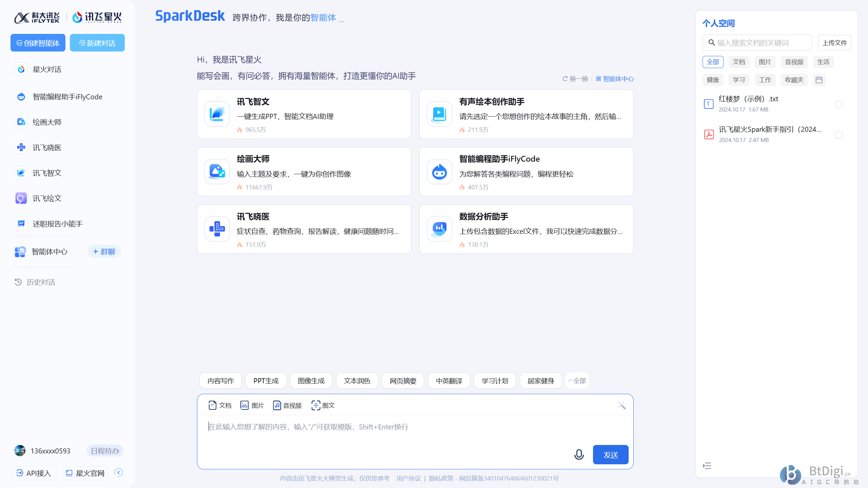Open 历史对话 history

(35, 282)
